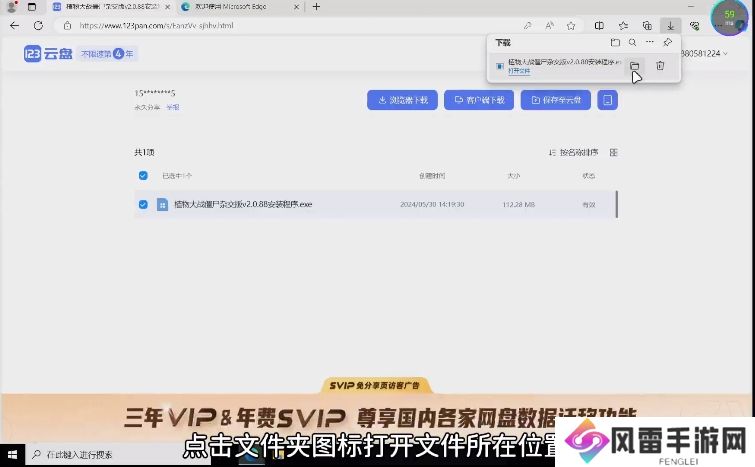Toggle the select-all checkbox in file list header

click(143, 175)
